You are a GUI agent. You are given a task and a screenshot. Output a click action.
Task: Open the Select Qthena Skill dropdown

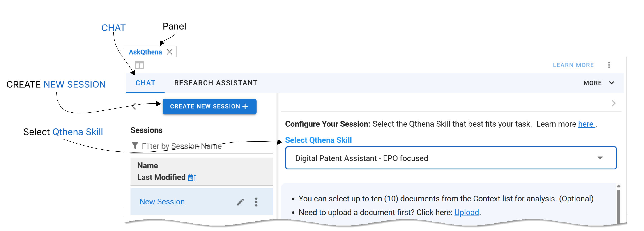tap(451, 158)
